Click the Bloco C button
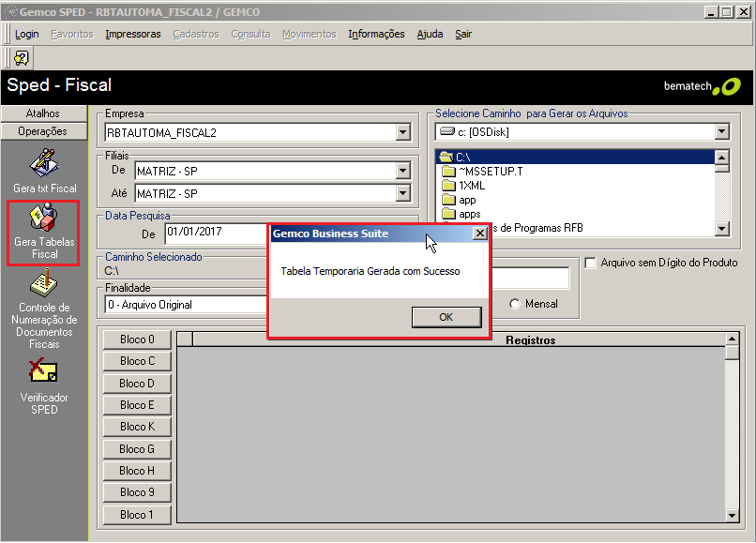The image size is (756, 543). point(137,361)
